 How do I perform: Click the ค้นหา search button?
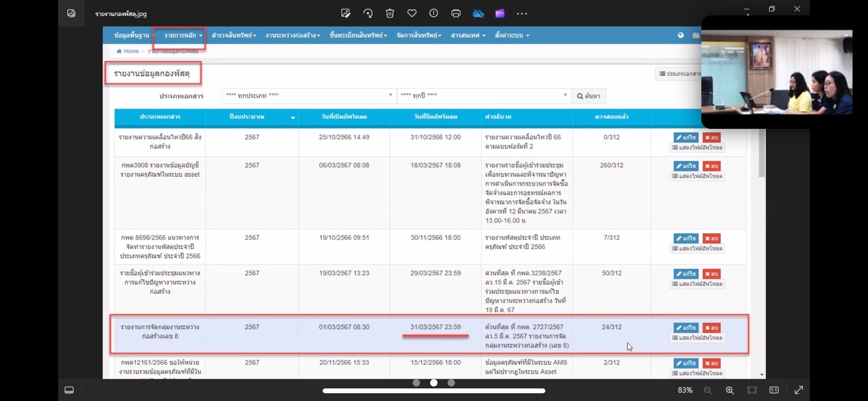(589, 96)
